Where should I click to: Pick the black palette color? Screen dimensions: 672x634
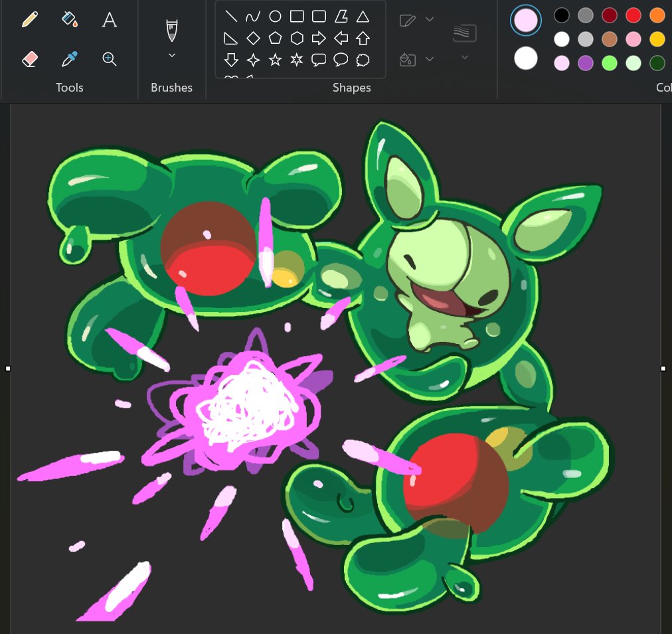tap(561, 15)
